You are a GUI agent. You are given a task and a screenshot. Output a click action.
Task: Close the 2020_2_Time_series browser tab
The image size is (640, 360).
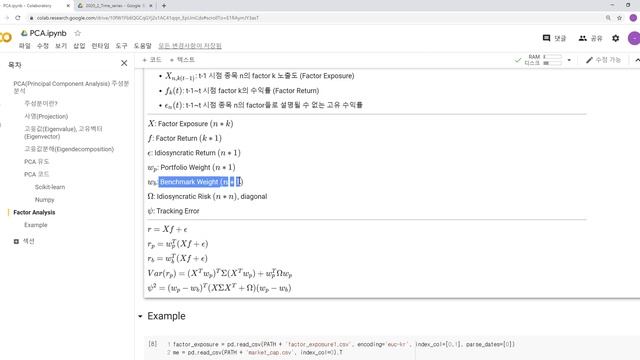coord(151,6)
